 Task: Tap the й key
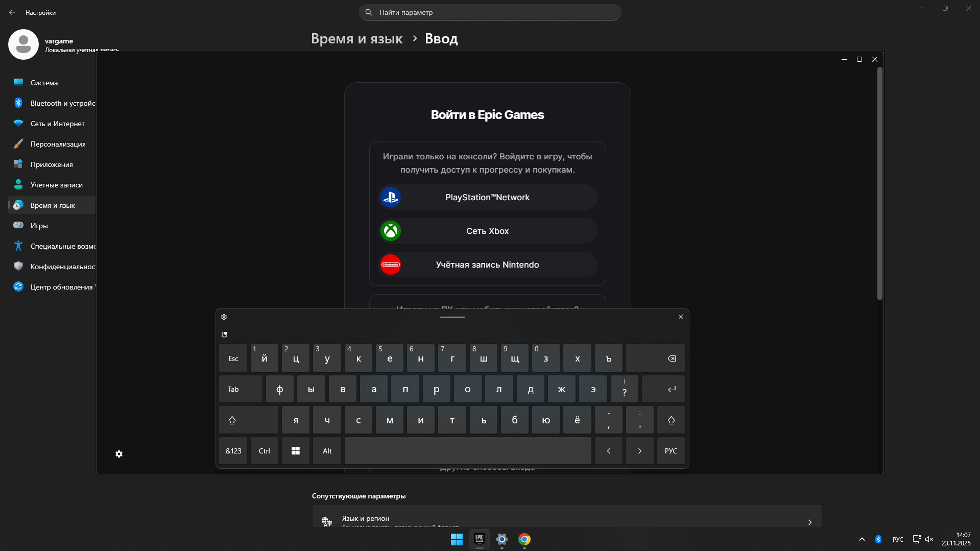click(265, 358)
